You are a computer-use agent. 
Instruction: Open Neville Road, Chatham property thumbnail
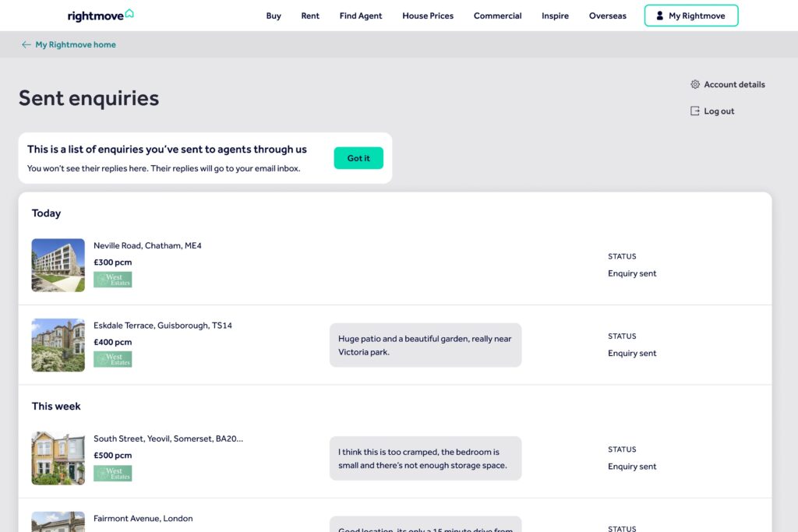pos(58,266)
